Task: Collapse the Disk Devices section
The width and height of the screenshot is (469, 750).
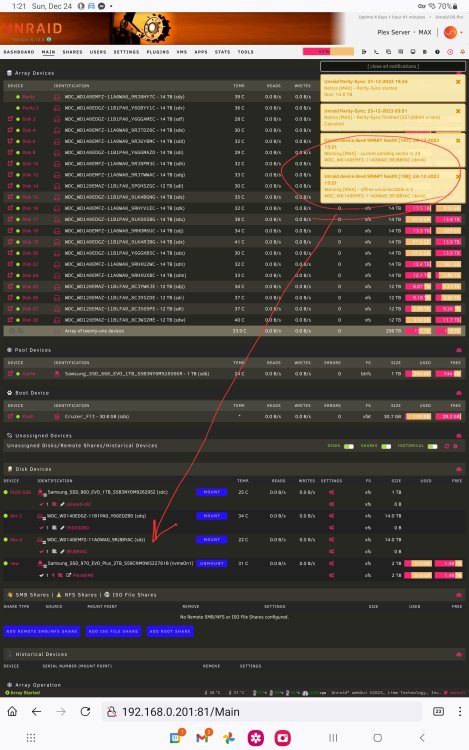Action: (459, 469)
